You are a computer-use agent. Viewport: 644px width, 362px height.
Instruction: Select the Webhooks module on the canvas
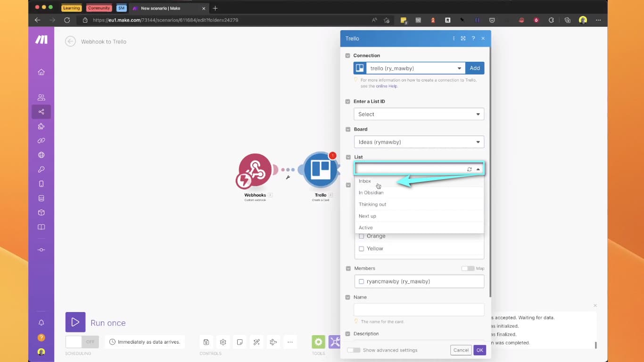click(255, 170)
